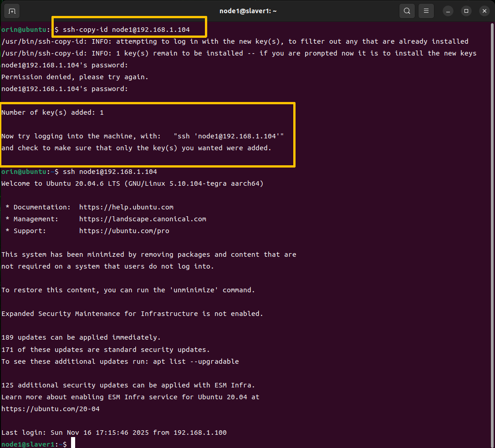Open the terminal search tool
Screen dimensions: 495x448
pyautogui.click(x=407, y=11)
